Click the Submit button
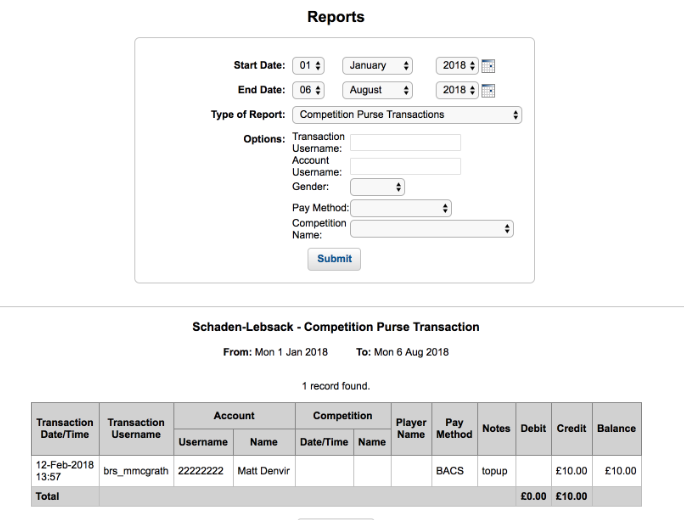The height and width of the screenshot is (520, 684). 334,259
